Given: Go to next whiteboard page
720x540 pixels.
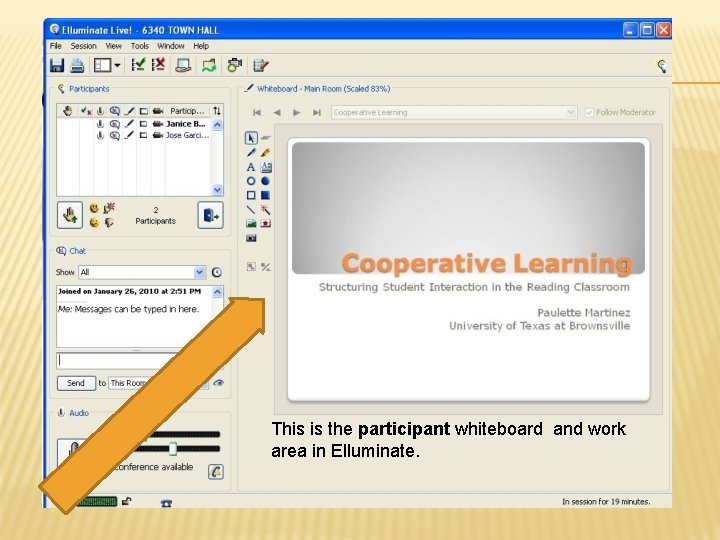Looking at the screenshot, I should (297, 112).
